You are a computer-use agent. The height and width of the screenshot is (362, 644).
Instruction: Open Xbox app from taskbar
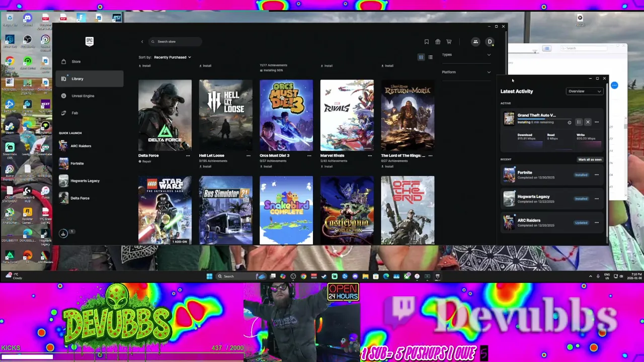click(x=407, y=276)
